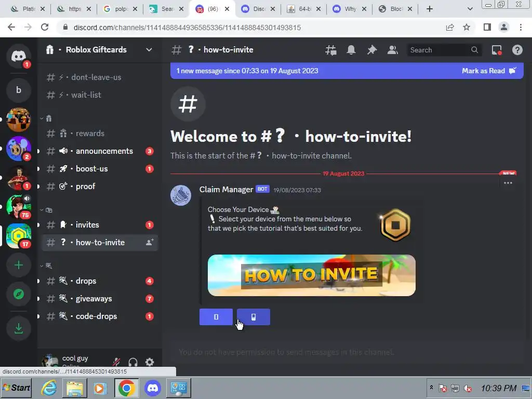The width and height of the screenshot is (532, 399).
Task: Open the giveaways channel
Action: click(100, 299)
